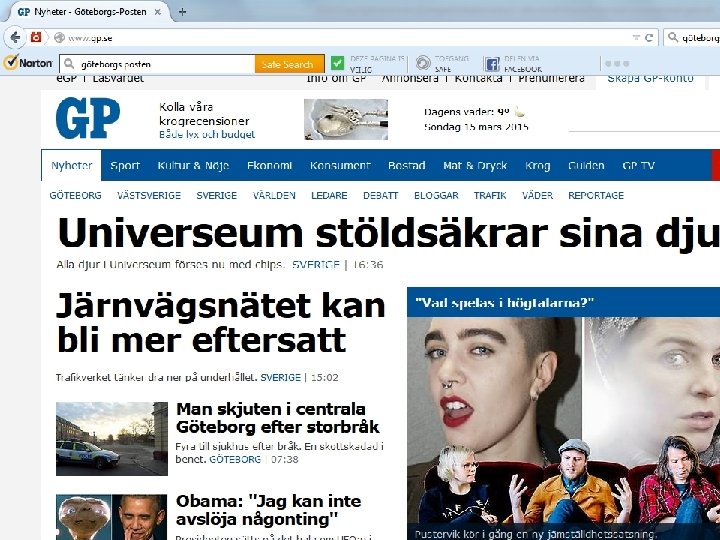Click the green checkmark safe page icon
Image resolution: width=720 pixels, height=540 pixels.
tap(338, 63)
